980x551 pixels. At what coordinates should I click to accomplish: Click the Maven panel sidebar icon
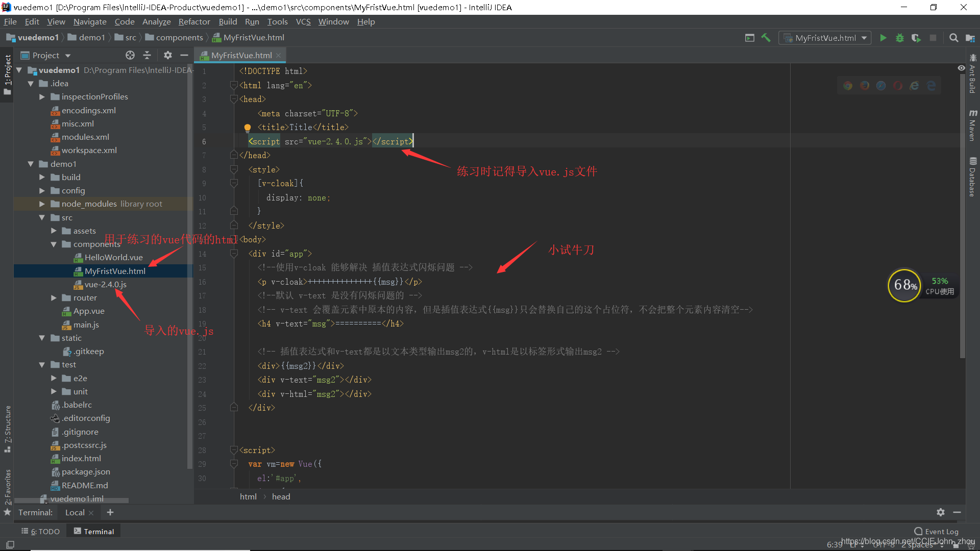[972, 130]
